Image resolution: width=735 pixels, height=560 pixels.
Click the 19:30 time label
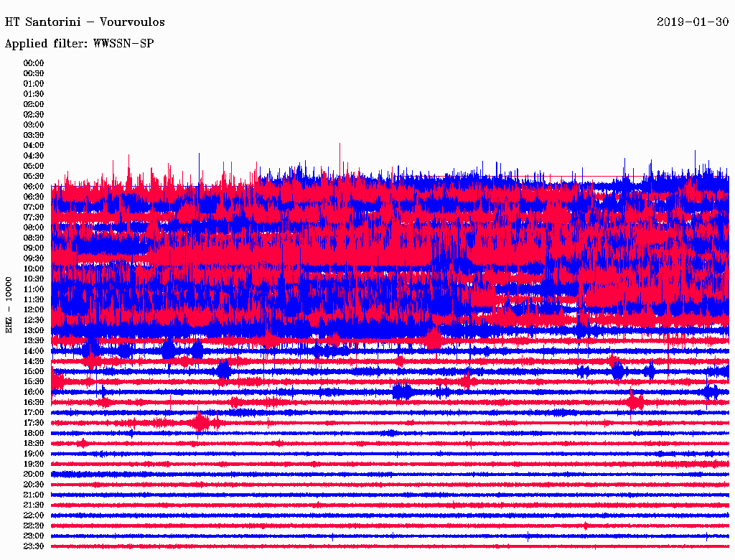click(34, 465)
